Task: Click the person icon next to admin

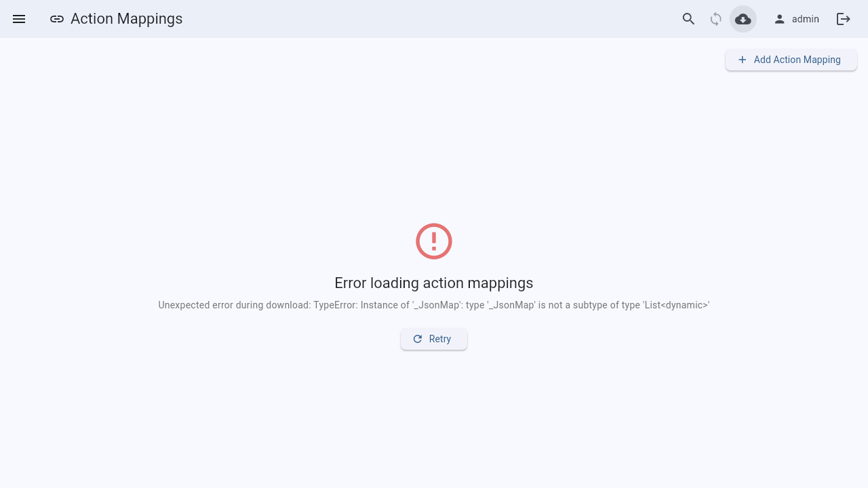Action: (x=780, y=19)
